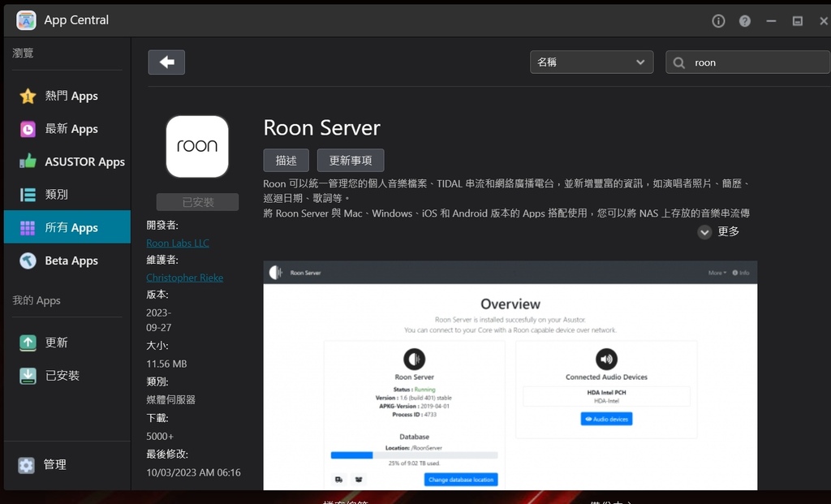Screen dimensions: 831x504
Task: Click the 已安裝 download icon
Action: click(x=28, y=376)
